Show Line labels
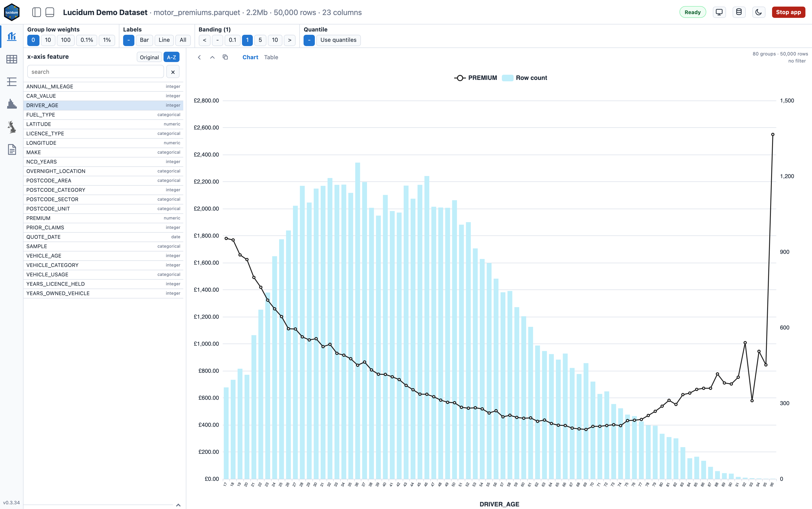 (x=164, y=40)
